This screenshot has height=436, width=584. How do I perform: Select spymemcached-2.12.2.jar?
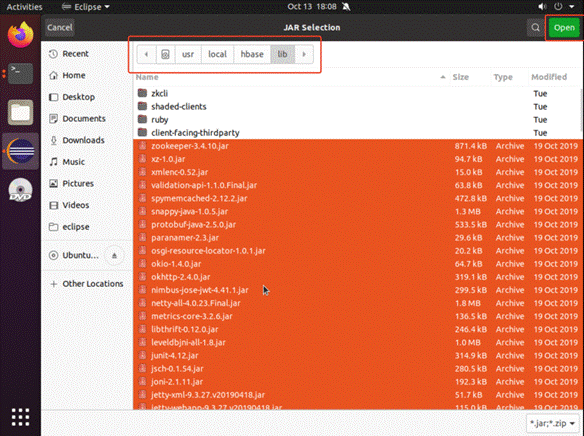[357, 198]
